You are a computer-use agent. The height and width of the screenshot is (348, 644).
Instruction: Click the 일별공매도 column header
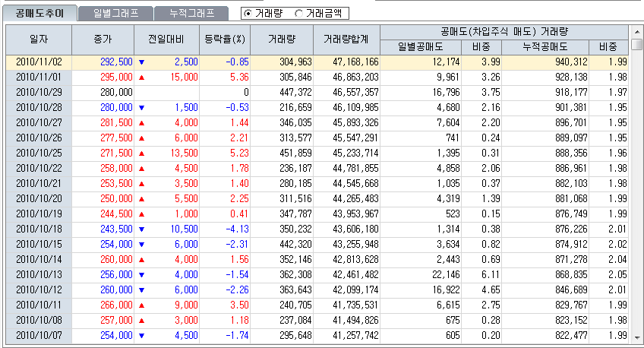[421, 47]
